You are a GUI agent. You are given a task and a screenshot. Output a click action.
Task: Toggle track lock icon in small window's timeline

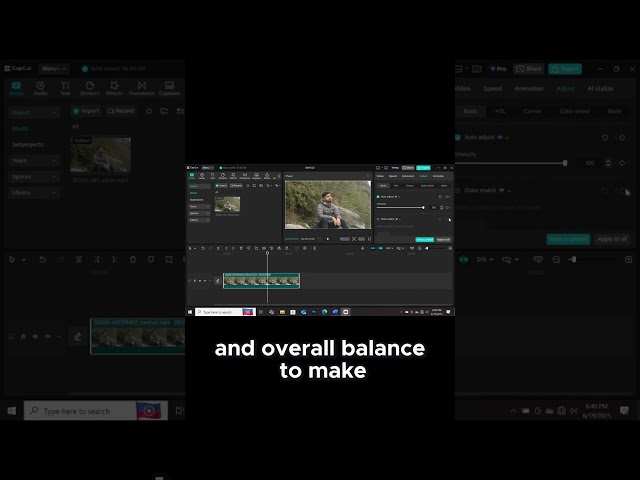[x=195, y=281]
